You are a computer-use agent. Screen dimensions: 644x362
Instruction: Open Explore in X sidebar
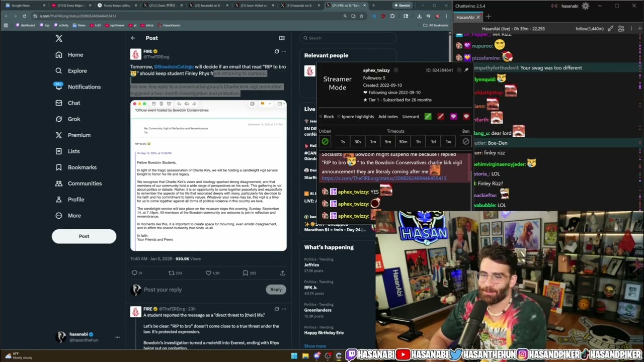click(x=71, y=71)
